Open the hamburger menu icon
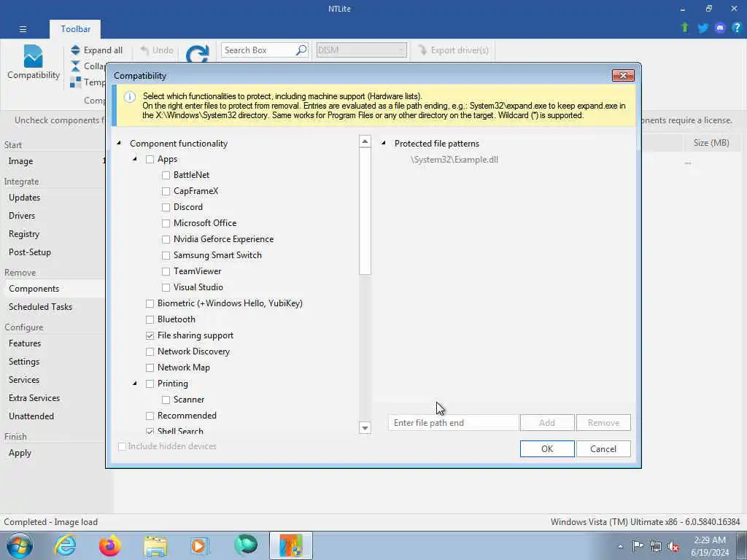 [x=23, y=29]
